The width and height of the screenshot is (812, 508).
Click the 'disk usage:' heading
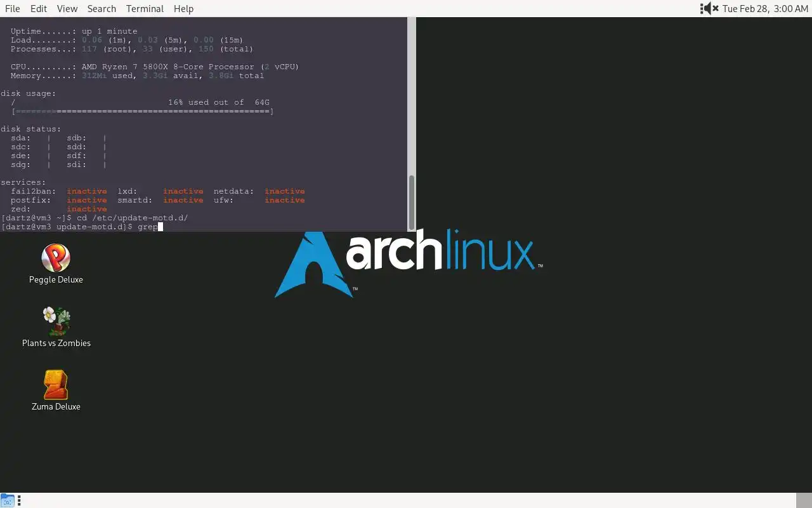click(x=29, y=93)
